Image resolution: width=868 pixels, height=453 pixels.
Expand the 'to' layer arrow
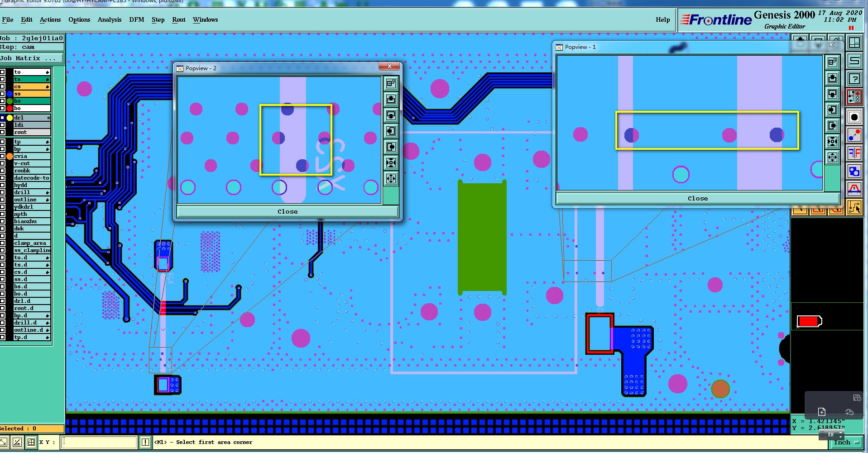pyautogui.click(x=48, y=72)
